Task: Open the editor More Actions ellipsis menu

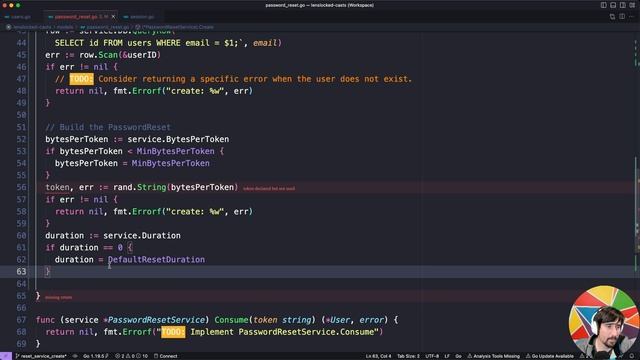Action: click(632, 17)
